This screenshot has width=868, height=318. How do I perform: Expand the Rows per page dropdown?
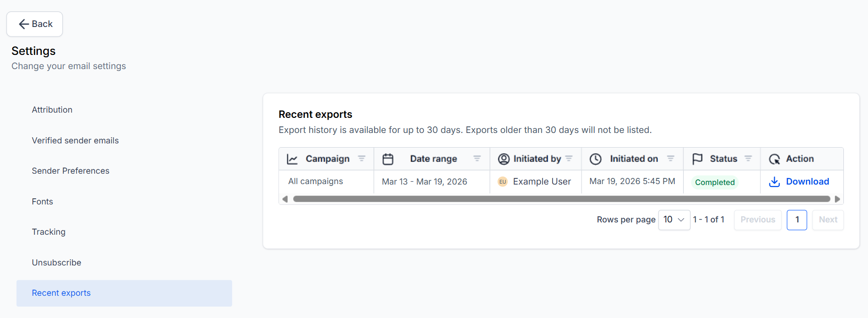[x=674, y=220]
